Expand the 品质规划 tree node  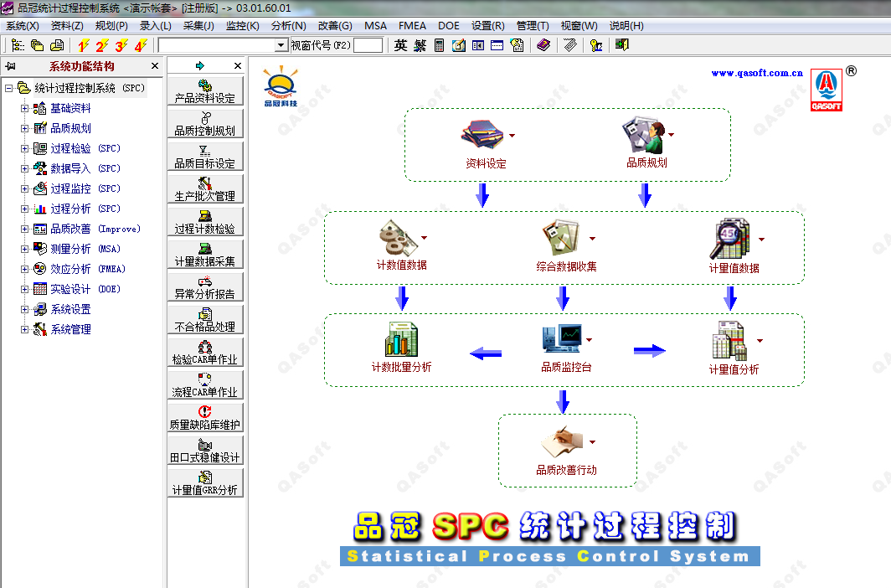(x=24, y=128)
